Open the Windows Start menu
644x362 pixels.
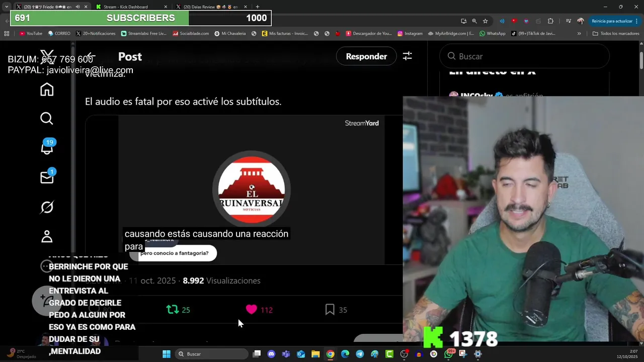tap(167, 354)
